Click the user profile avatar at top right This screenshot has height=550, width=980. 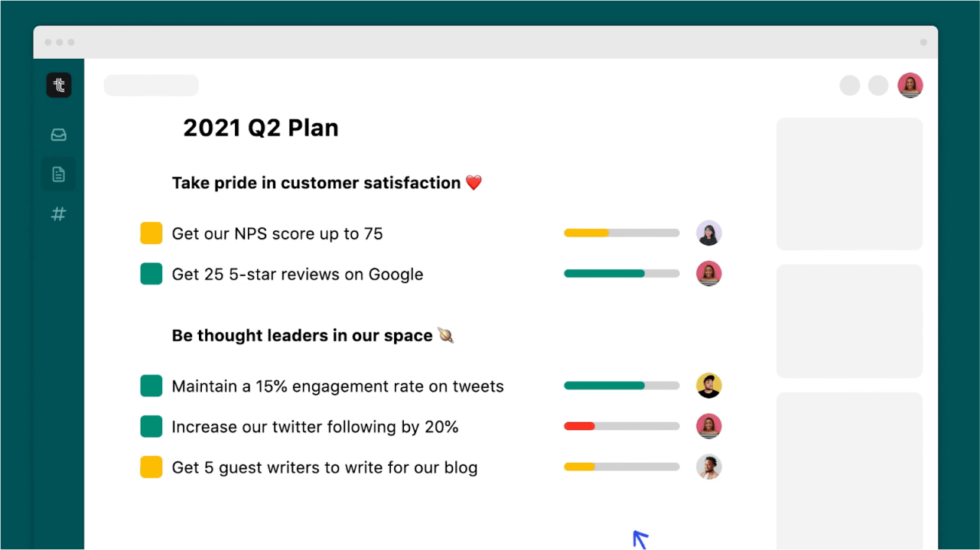click(910, 85)
